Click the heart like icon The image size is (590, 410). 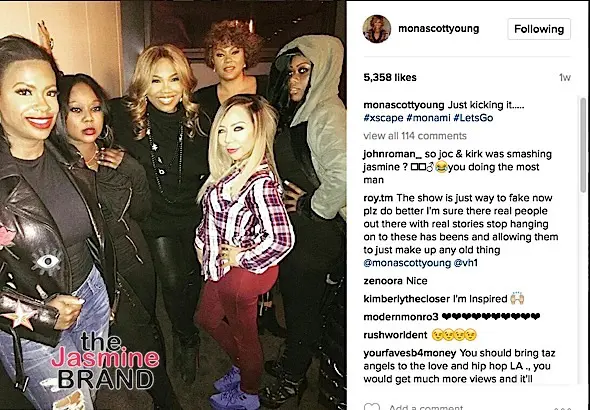click(372, 407)
